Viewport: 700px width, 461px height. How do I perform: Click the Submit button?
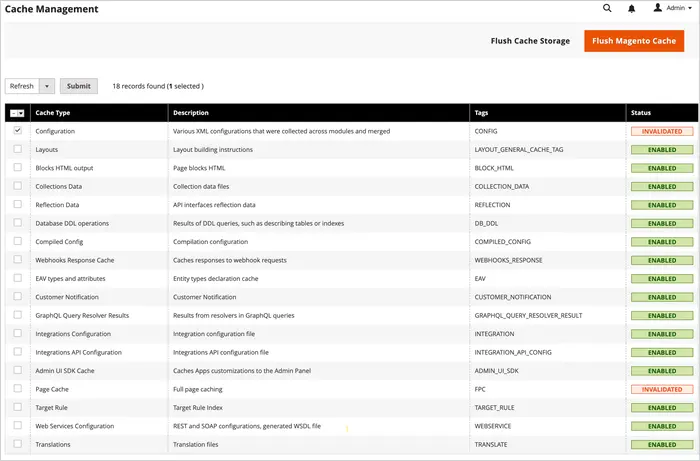pos(79,86)
